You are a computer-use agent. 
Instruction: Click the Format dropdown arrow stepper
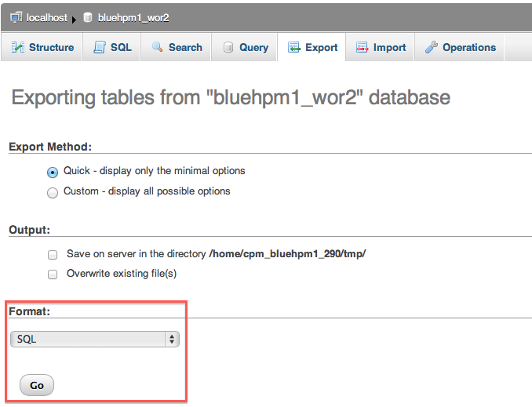pos(172,340)
